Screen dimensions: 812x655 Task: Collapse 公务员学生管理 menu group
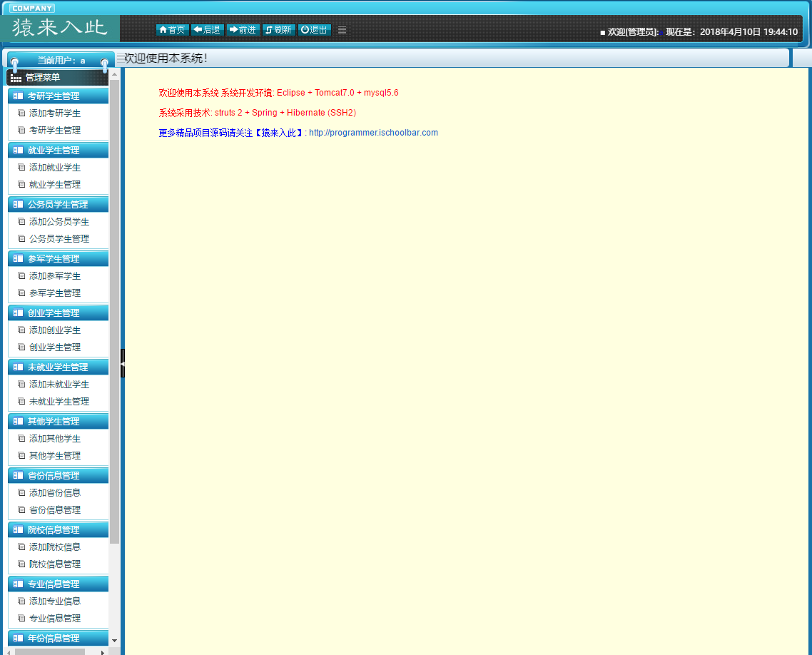coord(58,205)
